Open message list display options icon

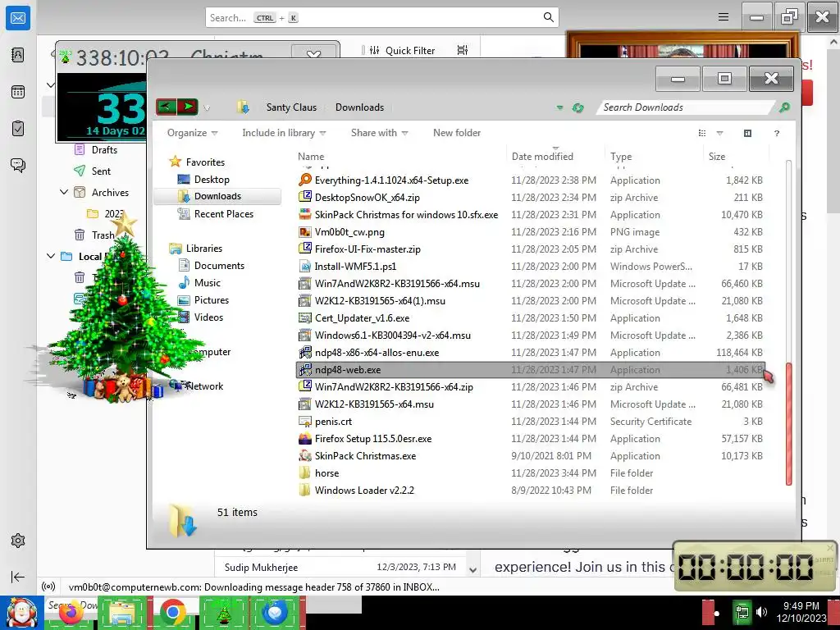point(463,50)
